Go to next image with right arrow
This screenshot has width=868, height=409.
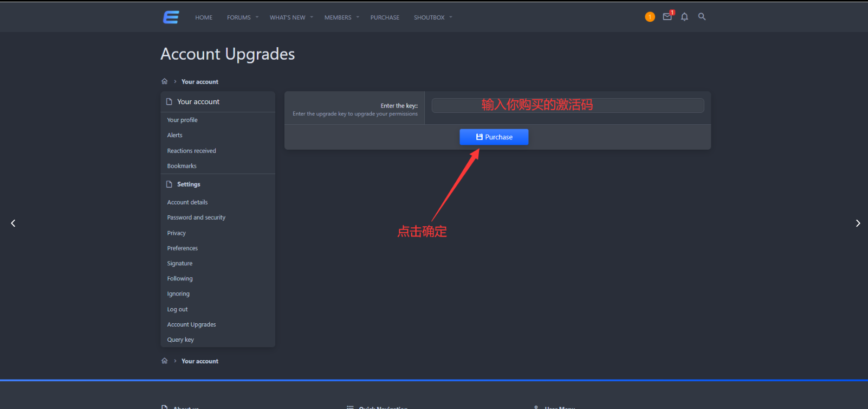[857, 223]
